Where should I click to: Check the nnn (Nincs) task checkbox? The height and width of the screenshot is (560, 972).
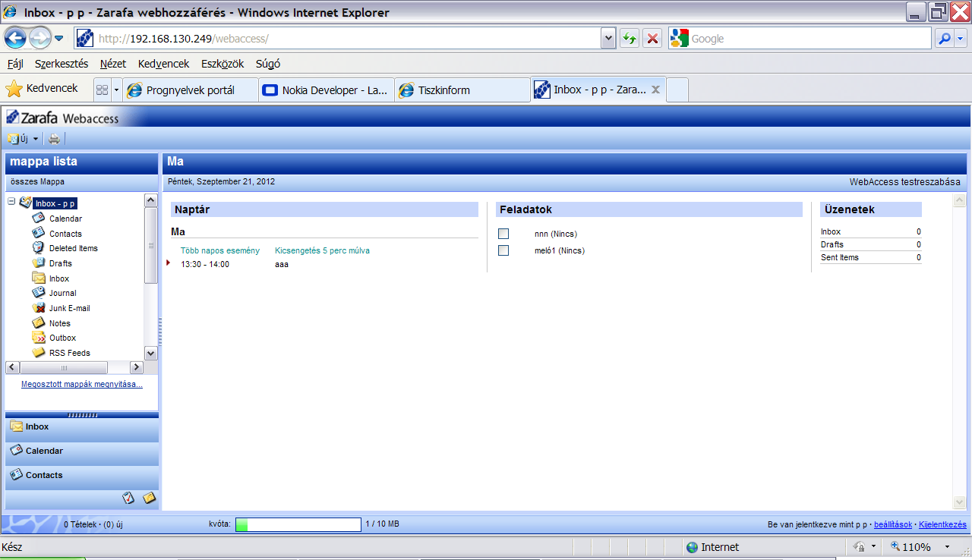click(503, 234)
